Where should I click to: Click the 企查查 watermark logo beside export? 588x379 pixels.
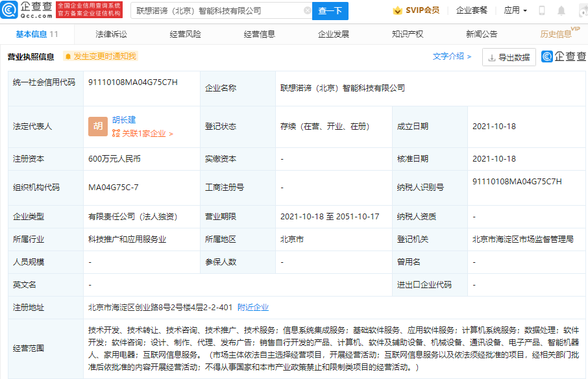tap(564, 57)
